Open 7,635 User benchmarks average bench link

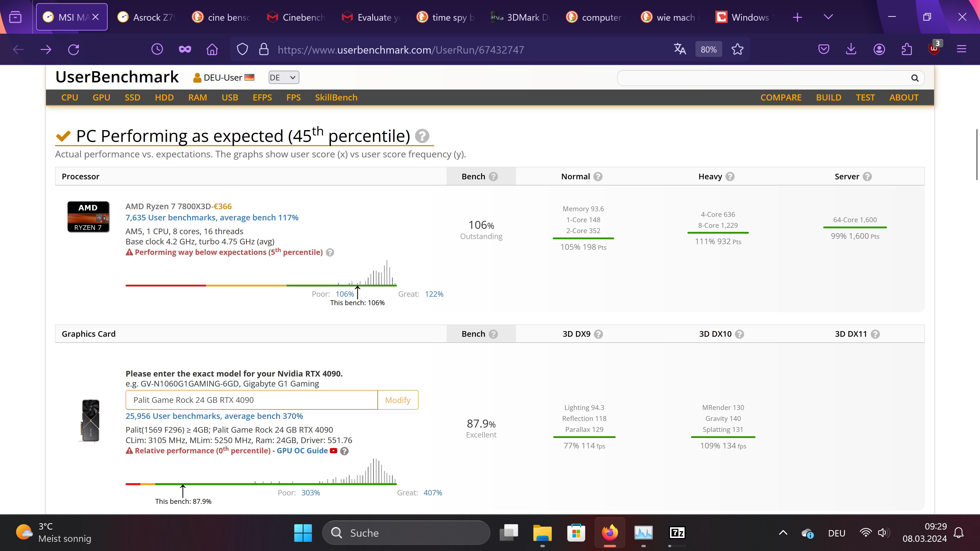coord(212,218)
